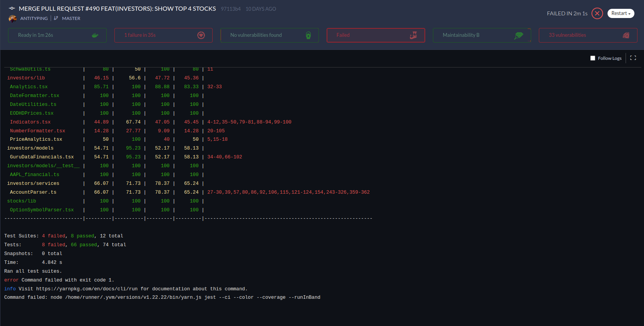
Task: Click the Jest icon in Failed step
Action: [x=413, y=35]
